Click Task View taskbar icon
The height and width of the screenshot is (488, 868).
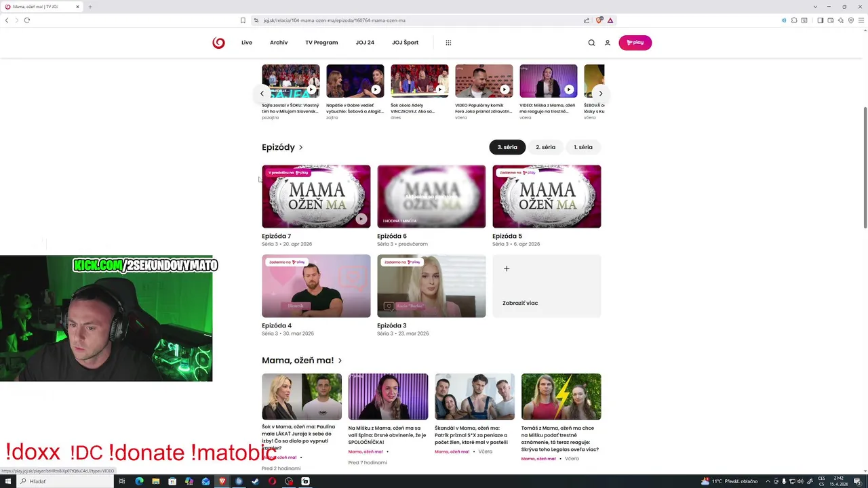pos(122,481)
